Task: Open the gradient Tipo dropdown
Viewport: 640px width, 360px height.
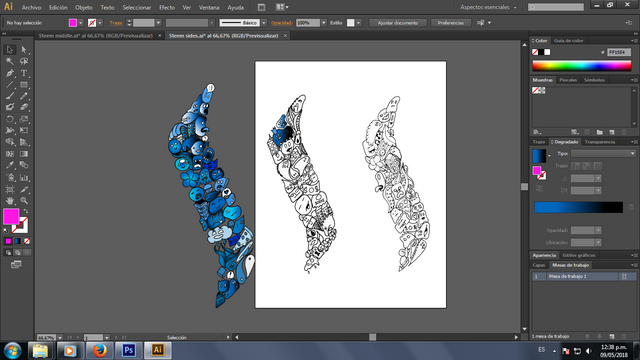Action: pyautogui.click(x=603, y=153)
